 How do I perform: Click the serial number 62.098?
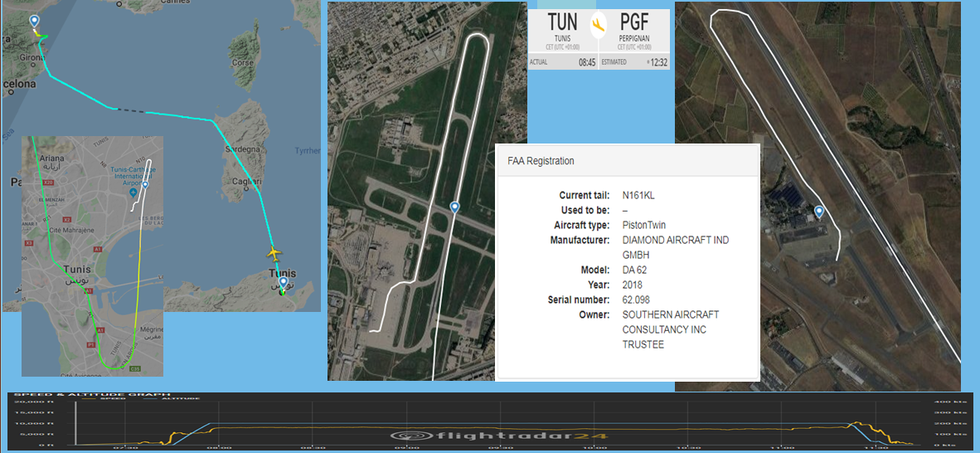click(635, 300)
